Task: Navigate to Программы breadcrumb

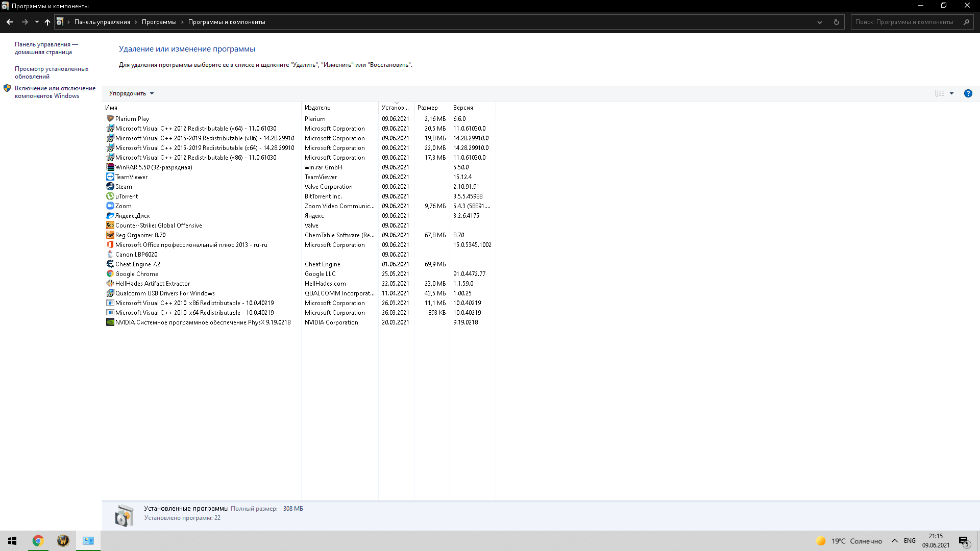Action: [159, 22]
